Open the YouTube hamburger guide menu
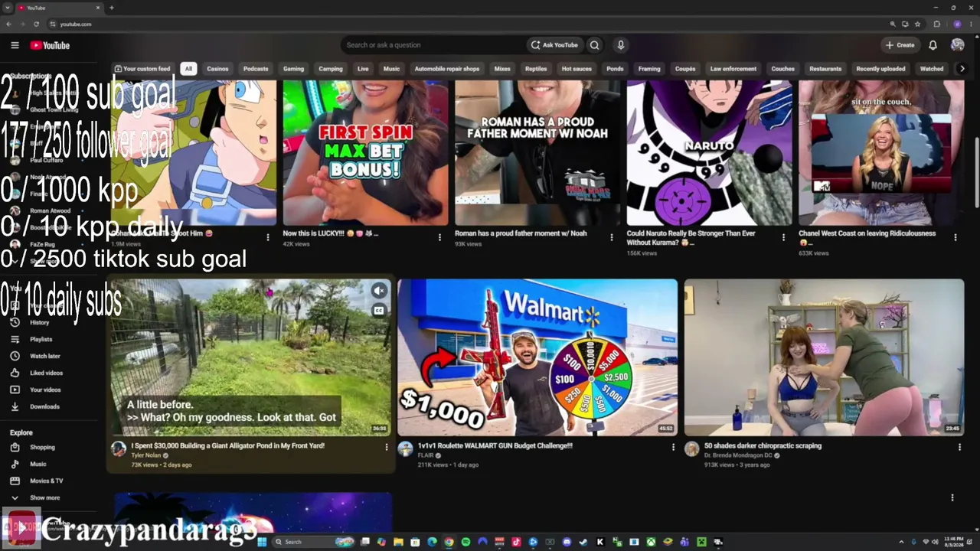 point(15,45)
